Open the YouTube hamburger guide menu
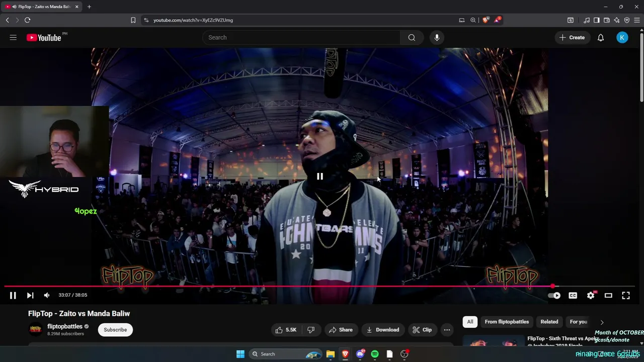 pos(13,37)
